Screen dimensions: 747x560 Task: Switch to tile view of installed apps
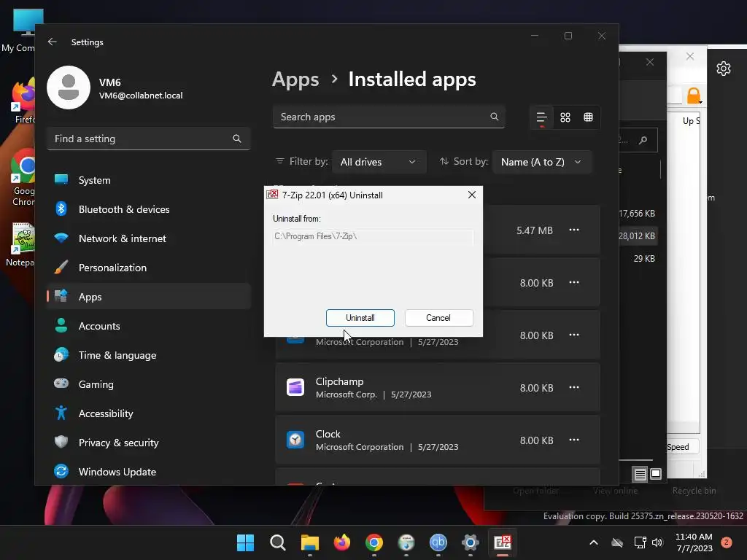(x=589, y=117)
